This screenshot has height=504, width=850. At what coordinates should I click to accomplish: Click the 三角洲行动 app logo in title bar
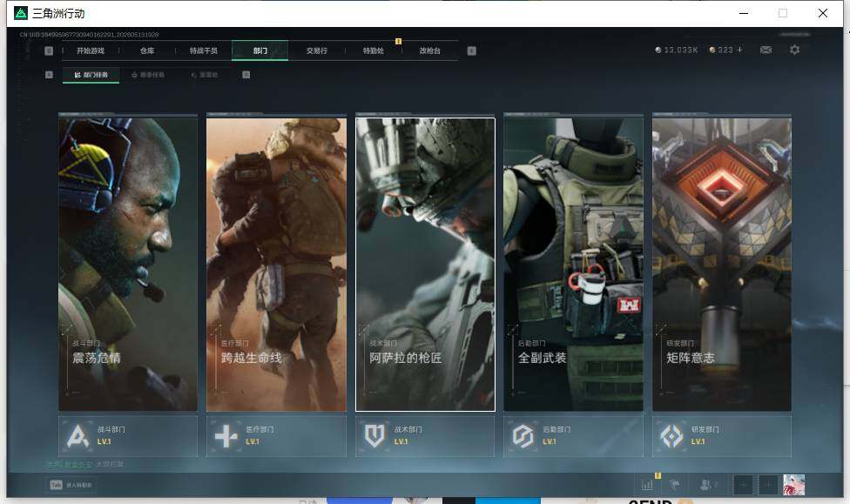[21, 13]
